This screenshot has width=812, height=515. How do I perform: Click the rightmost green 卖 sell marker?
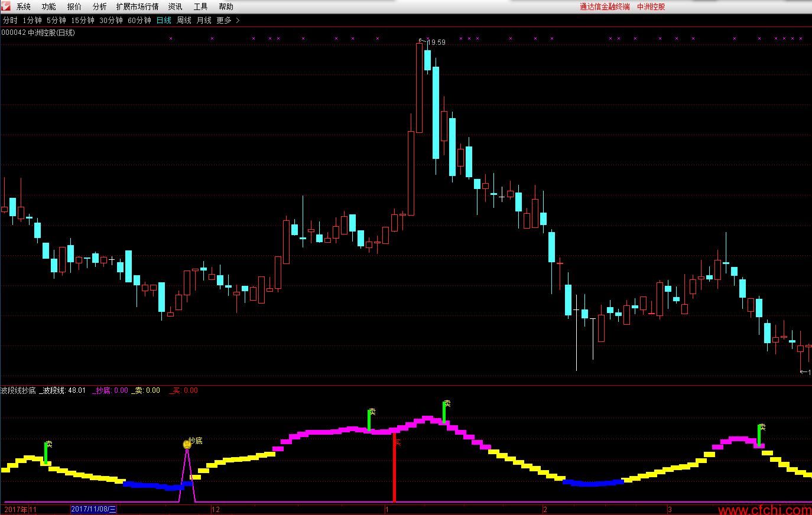(x=760, y=435)
